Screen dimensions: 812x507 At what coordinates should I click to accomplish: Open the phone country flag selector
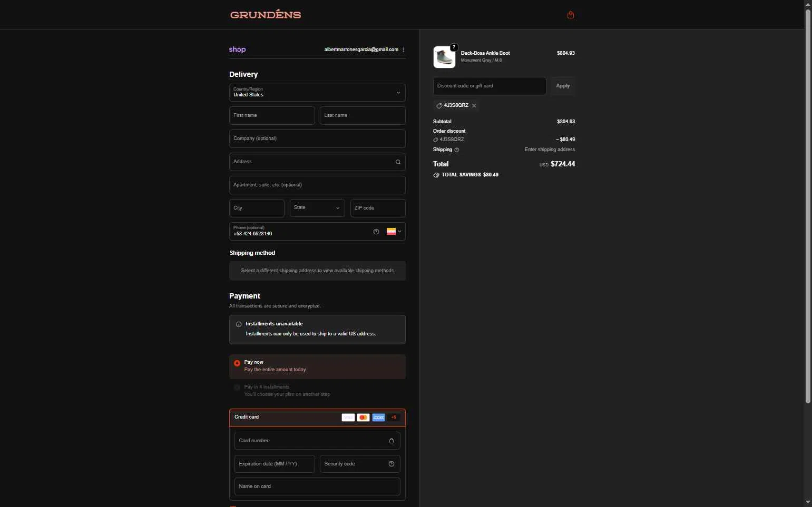point(394,232)
